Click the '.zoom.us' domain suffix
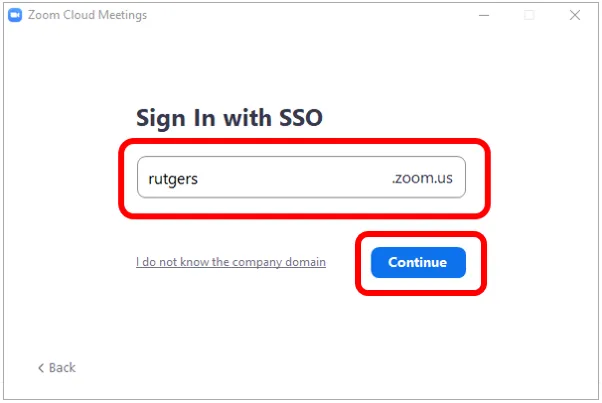The height and width of the screenshot is (403, 602). [x=422, y=178]
